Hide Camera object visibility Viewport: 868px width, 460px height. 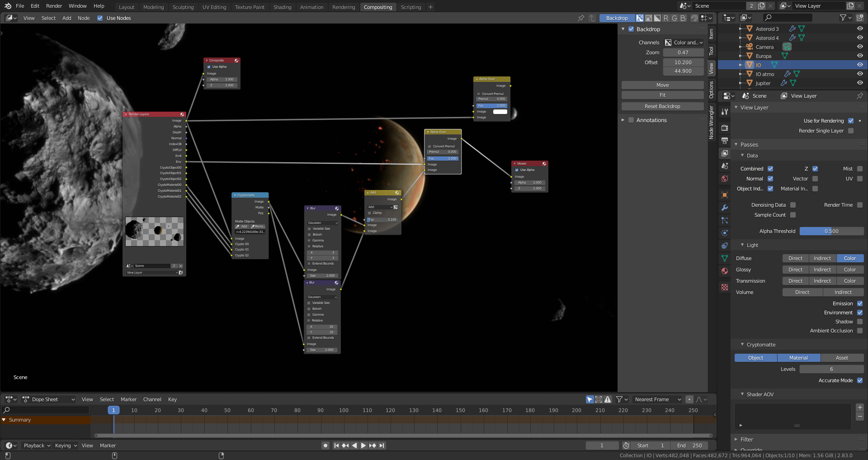point(860,47)
